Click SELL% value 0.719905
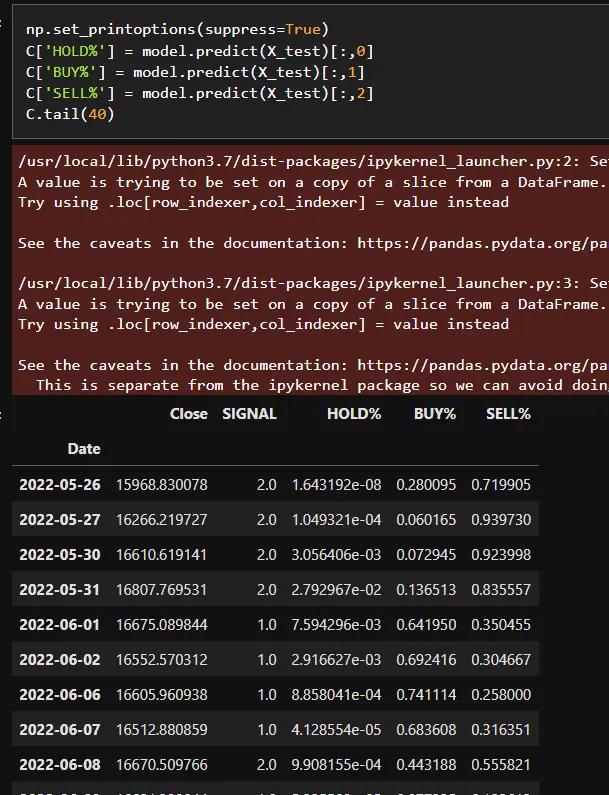The image size is (609, 795). pos(501,485)
